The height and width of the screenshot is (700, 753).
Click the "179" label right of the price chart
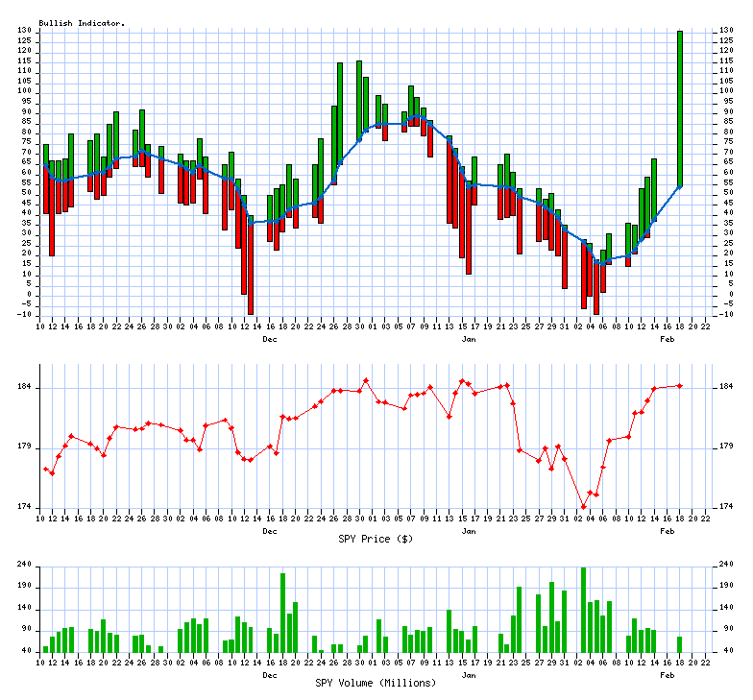[x=727, y=447]
